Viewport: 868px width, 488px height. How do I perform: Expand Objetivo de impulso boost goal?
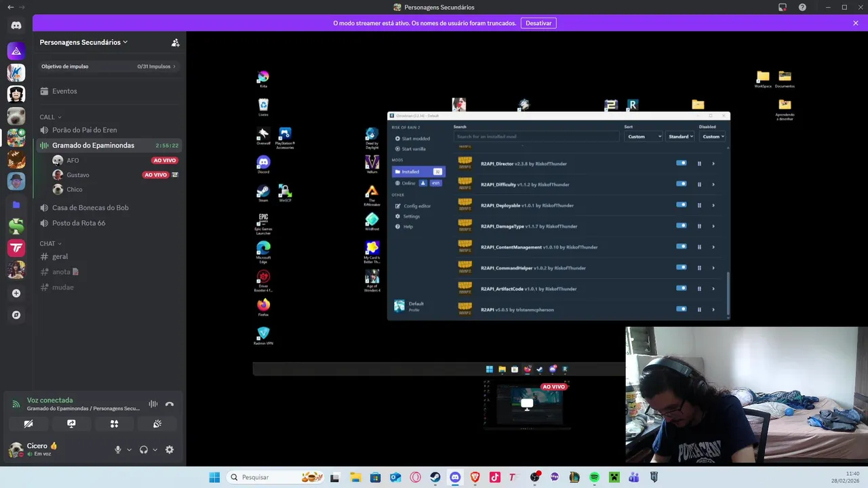(108, 66)
